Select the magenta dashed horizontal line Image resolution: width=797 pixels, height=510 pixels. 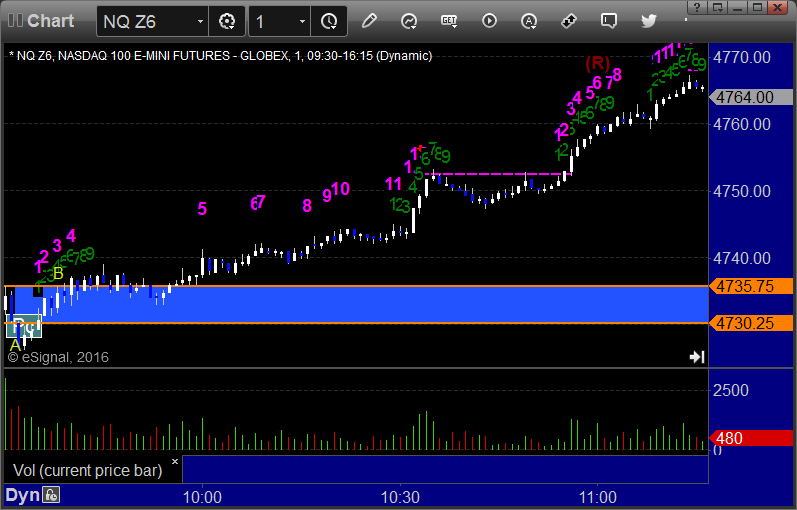(496, 174)
